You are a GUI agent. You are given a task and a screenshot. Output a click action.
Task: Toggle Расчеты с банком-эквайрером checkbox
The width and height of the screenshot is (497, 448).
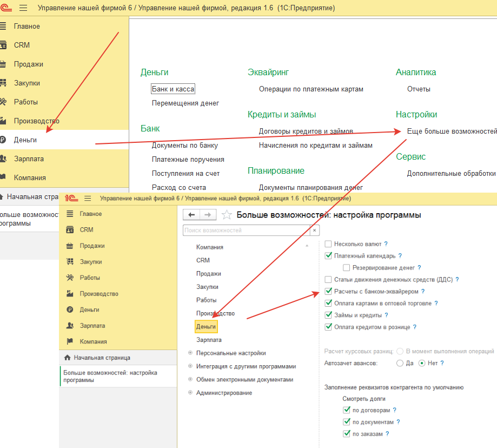pos(328,291)
